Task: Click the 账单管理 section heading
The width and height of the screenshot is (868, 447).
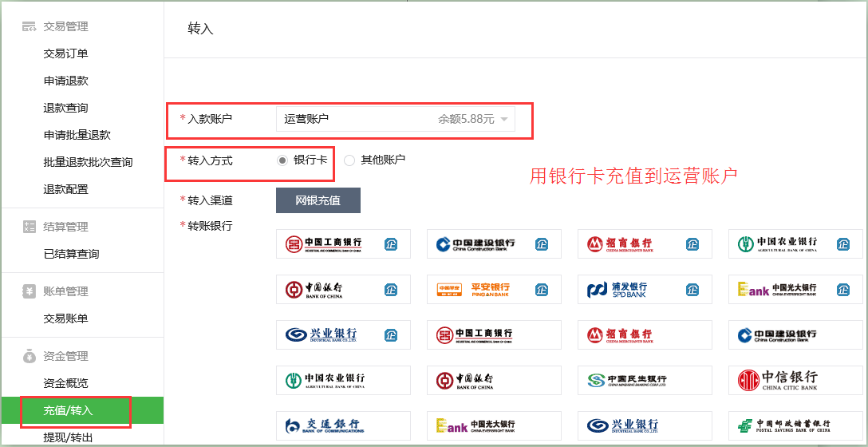Action: tap(66, 291)
